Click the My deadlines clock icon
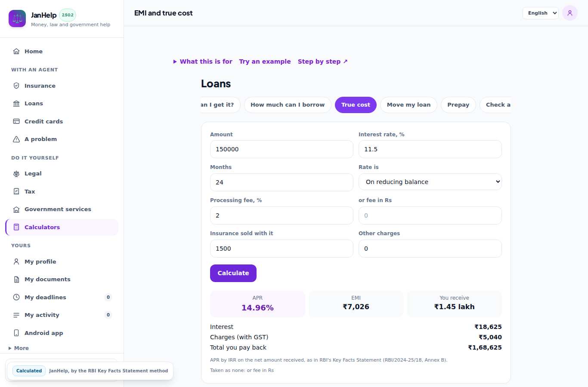The height and width of the screenshot is (387, 588). 16,297
